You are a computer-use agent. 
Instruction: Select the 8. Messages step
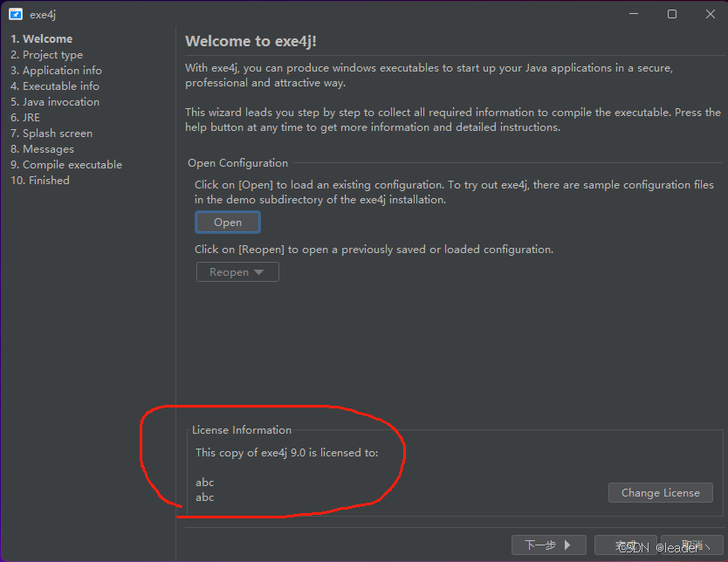(x=42, y=149)
